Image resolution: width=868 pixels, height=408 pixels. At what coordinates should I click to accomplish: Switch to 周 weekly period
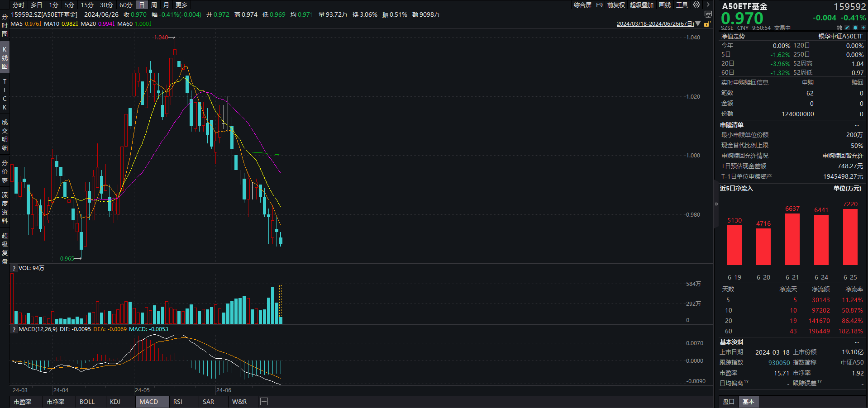pos(154,5)
